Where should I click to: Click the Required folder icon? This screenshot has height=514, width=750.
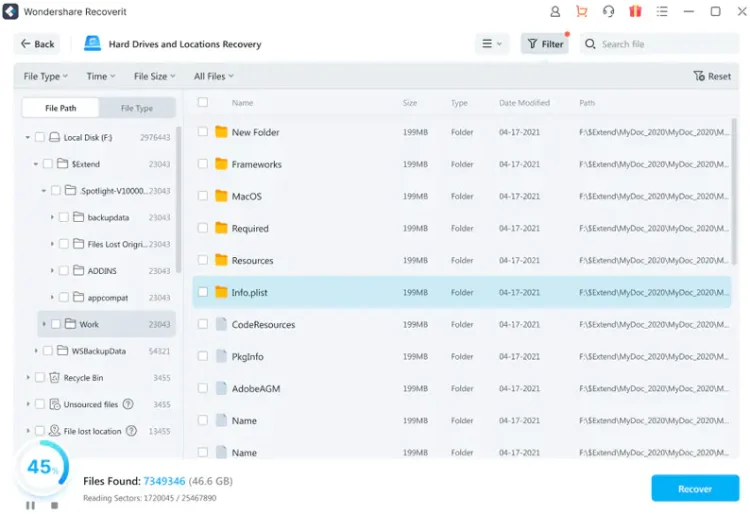(221, 228)
